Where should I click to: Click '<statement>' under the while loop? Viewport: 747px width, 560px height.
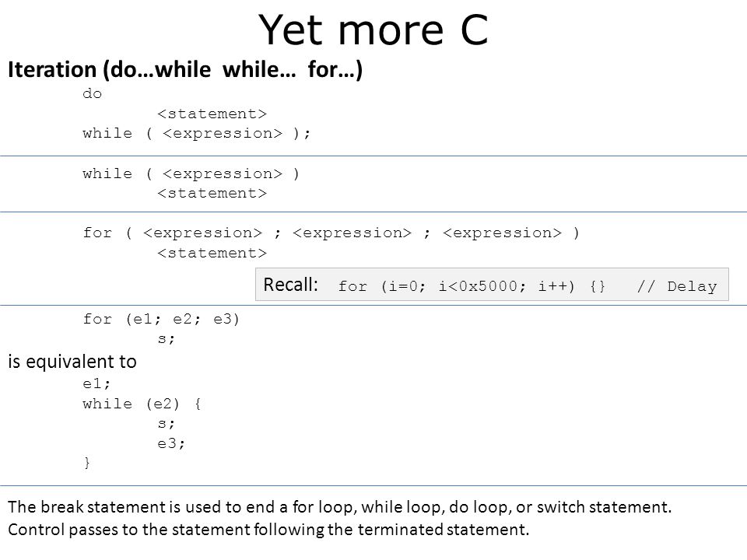click(x=212, y=194)
